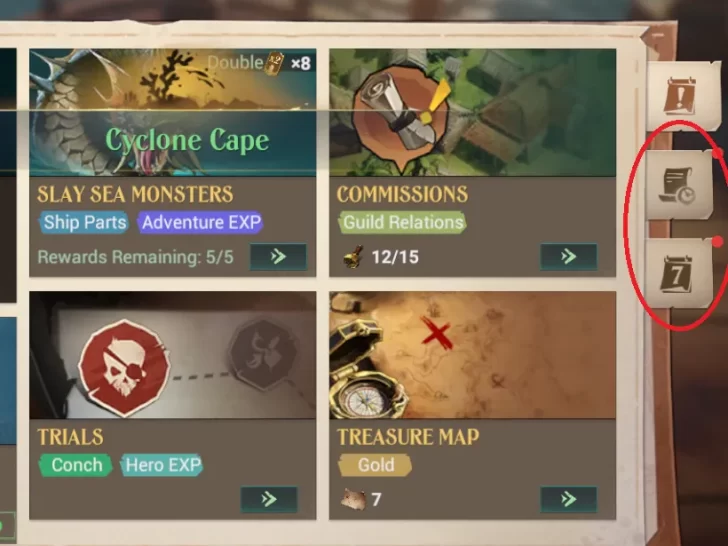Click the red X on treasure map
This screenshot has width=728, height=546.
(436, 333)
